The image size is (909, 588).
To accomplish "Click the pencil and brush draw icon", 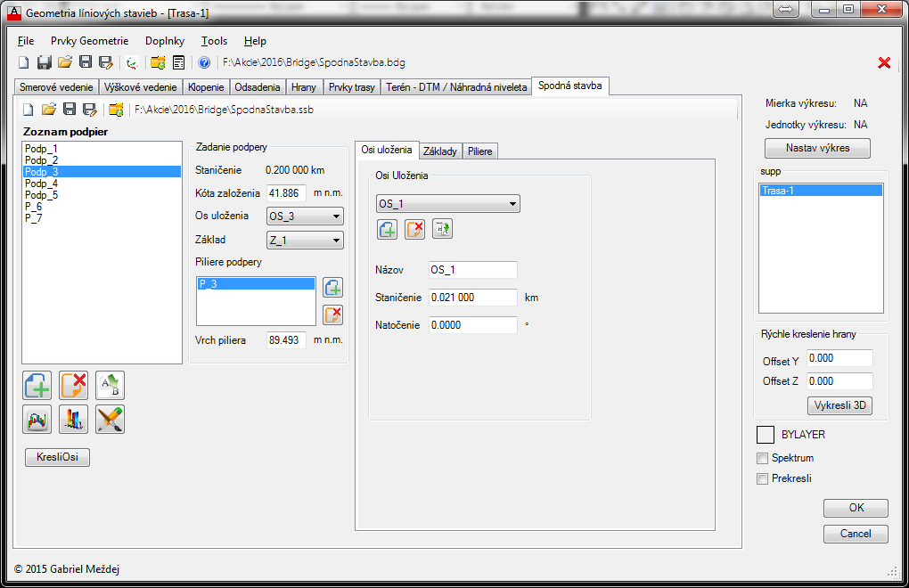I will click(110, 419).
